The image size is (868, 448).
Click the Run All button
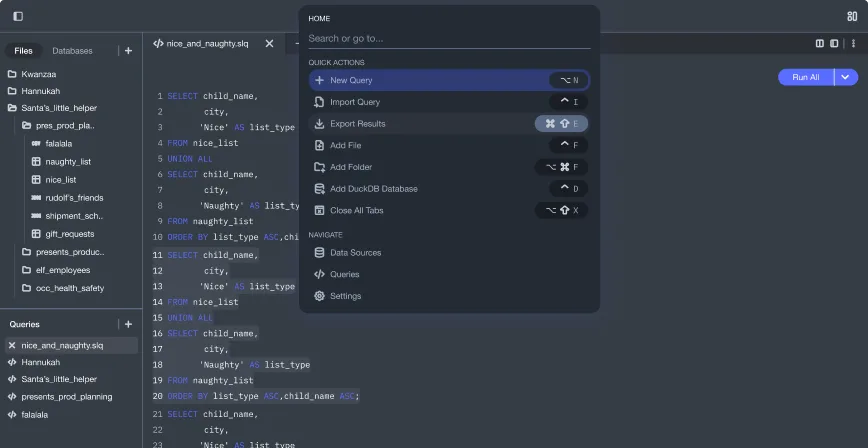(x=805, y=77)
